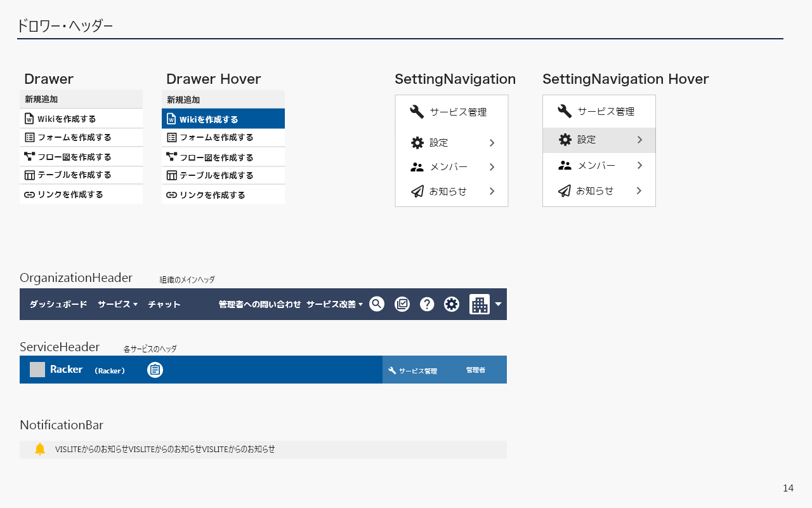Select ダッシュボード in the organization header
Image resolution: width=812 pixels, height=508 pixels.
tap(58, 304)
